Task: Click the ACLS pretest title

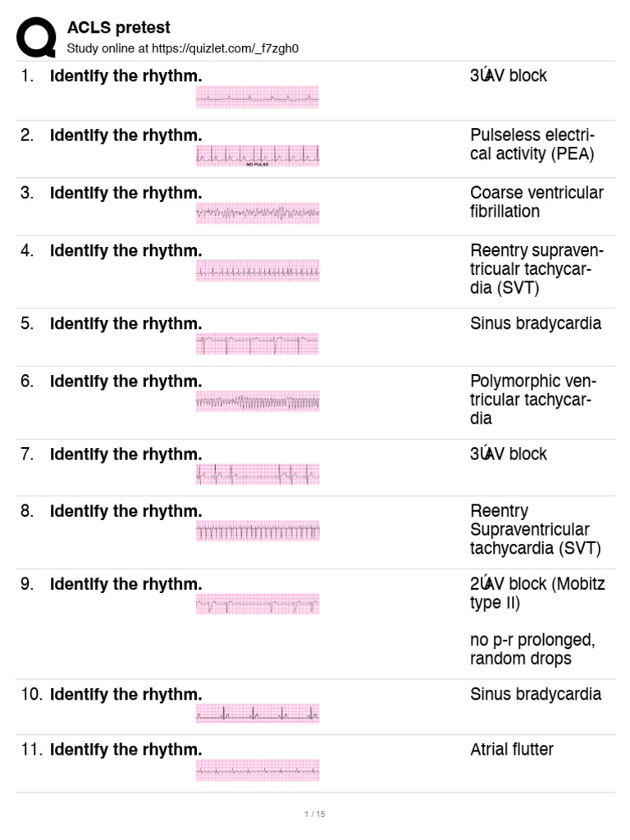Action: tap(119, 29)
